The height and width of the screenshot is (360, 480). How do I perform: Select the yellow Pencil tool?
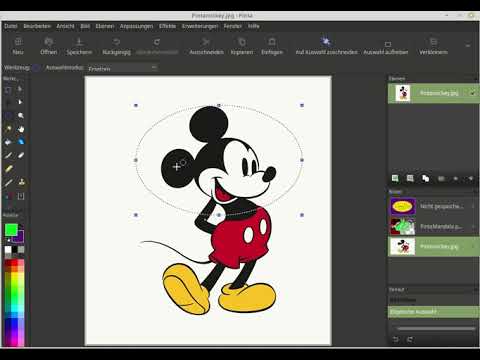coord(8,169)
